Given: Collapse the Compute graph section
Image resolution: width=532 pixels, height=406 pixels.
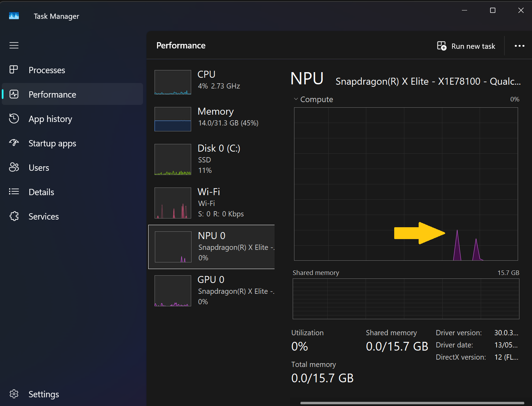Looking at the screenshot, I should (x=296, y=99).
